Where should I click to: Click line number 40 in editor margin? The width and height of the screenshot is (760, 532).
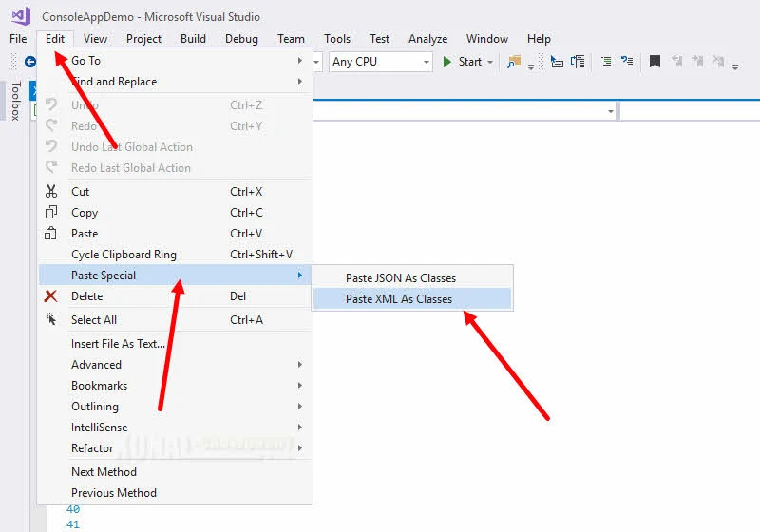tap(73, 509)
